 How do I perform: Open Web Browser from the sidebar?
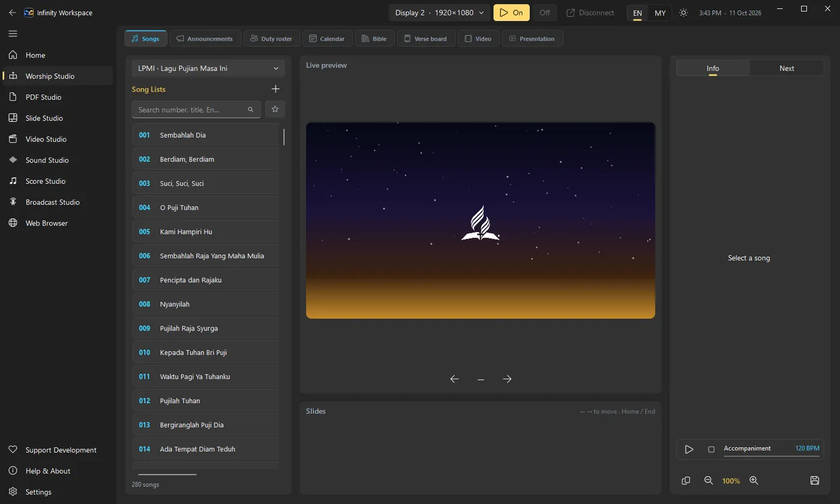point(58,223)
